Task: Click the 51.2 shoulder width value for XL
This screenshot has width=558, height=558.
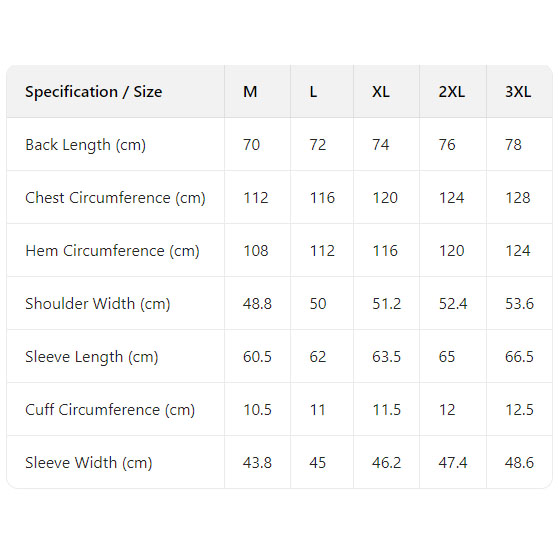Action: tap(386, 304)
